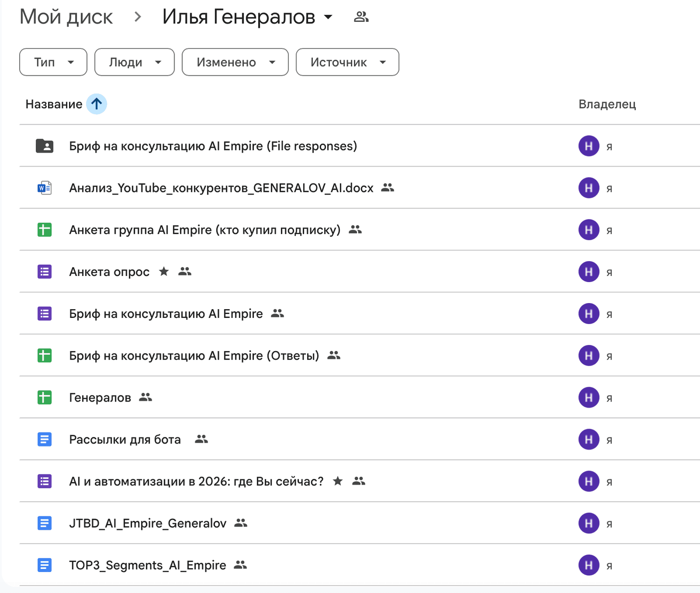Screen dimensions: 700x593
Task: Click Forms icon of Анкета опрос
Action: click(x=45, y=272)
